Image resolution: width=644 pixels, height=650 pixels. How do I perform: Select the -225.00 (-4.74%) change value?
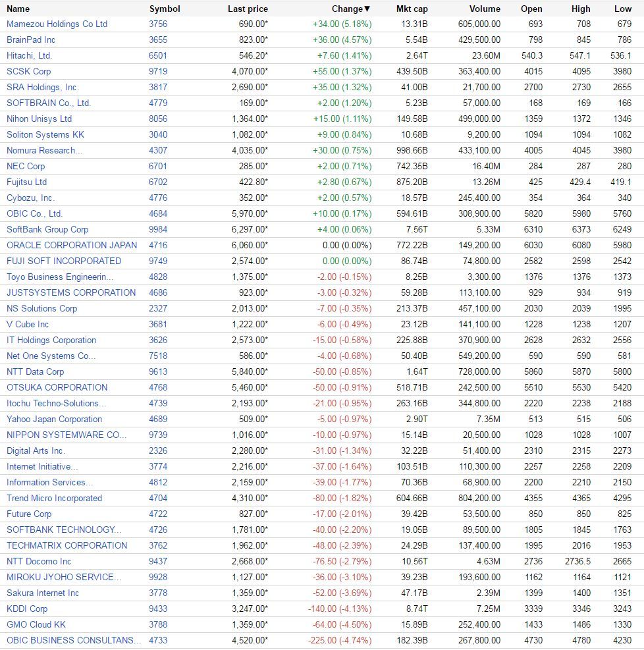pyautogui.click(x=340, y=640)
